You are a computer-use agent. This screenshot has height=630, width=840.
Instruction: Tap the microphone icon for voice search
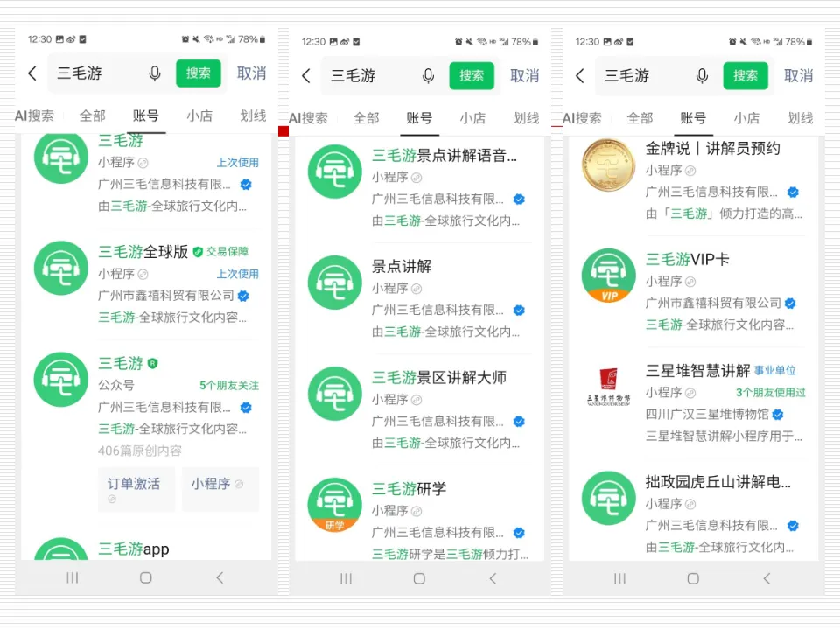(x=154, y=73)
